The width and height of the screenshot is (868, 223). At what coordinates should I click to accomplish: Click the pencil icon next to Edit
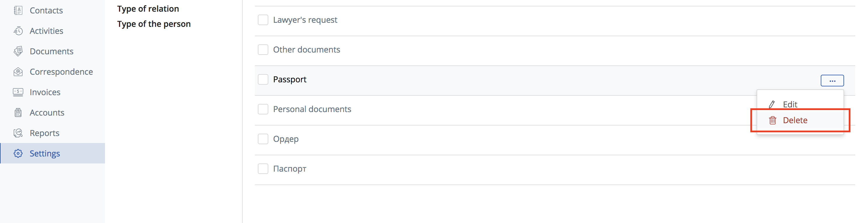tap(772, 104)
